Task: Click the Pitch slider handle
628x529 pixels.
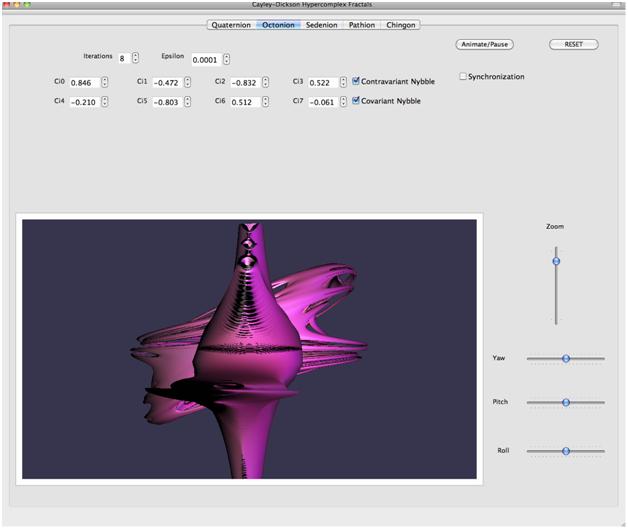Action: [566, 402]
